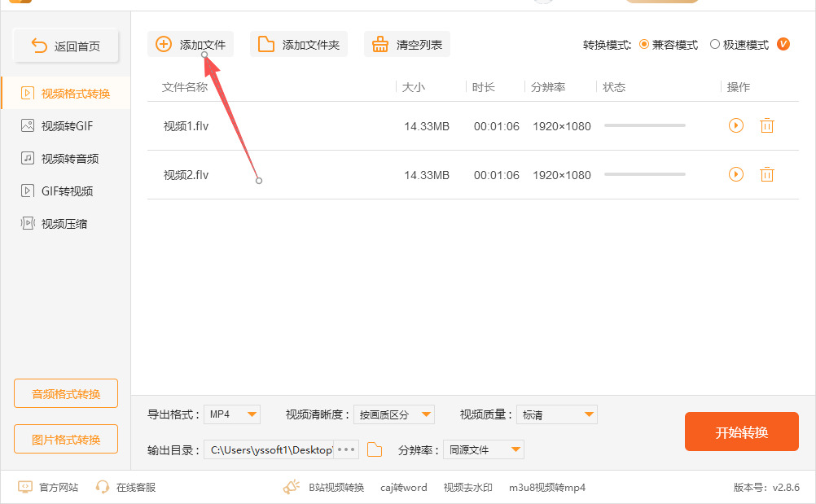The width and height of the screenshot is (816, 504).
Task: Open the 视频去水印 link
Action: tap(467, 488)
